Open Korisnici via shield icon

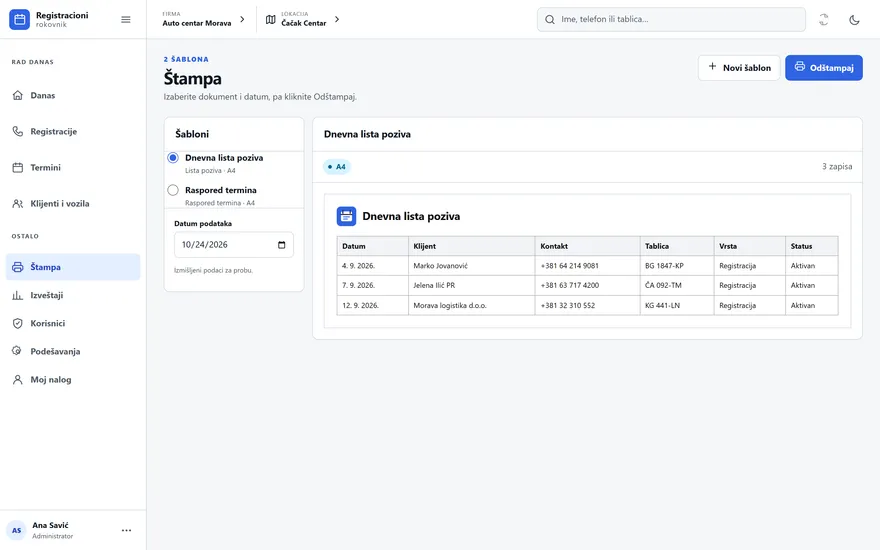click(x=18, y=323)
